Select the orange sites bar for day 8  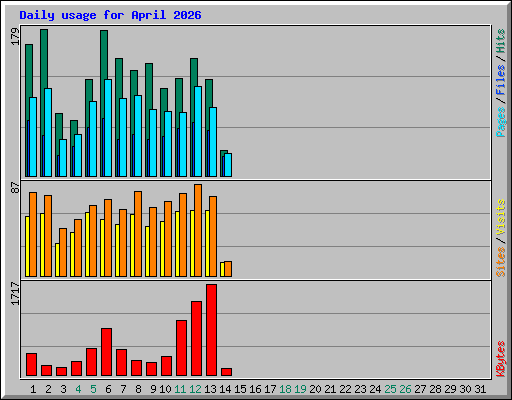tap(138, 234)
